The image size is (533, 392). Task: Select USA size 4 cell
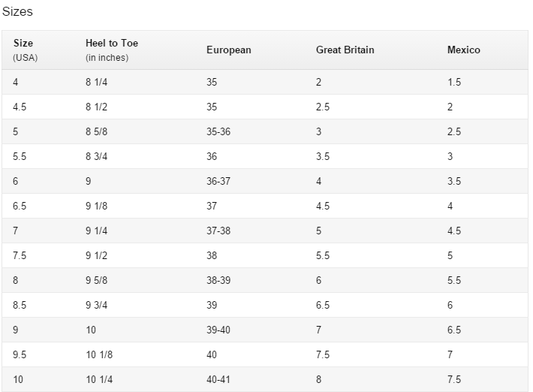click(x=16, y=83)
